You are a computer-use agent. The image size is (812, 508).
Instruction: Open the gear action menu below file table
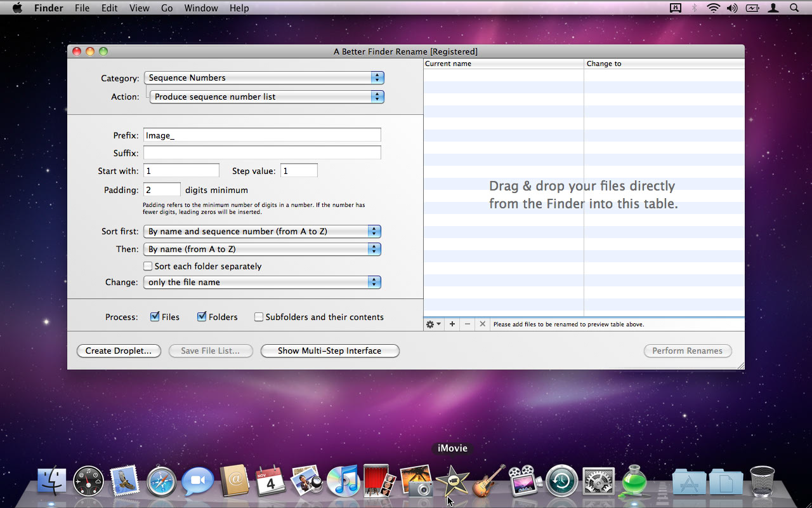[433, 324]
